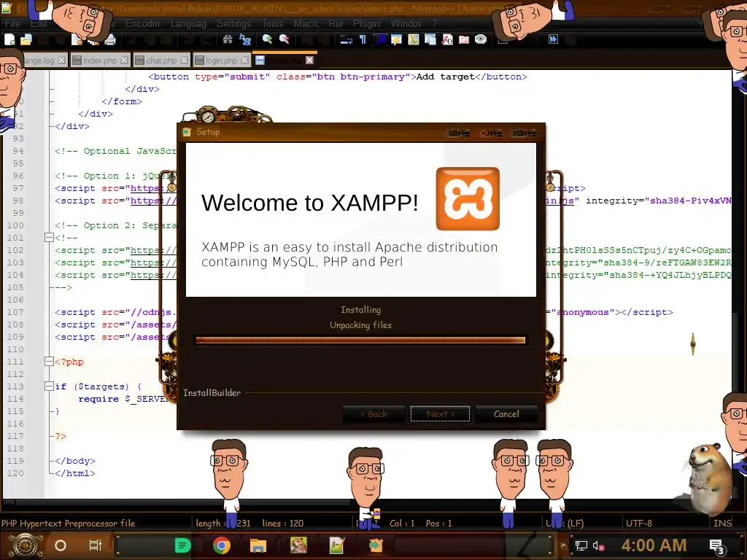Viewport: 747px width, 560px height.
Task: Click the New file icon in Notepad++ toolbar
Action: coord(9,40)
